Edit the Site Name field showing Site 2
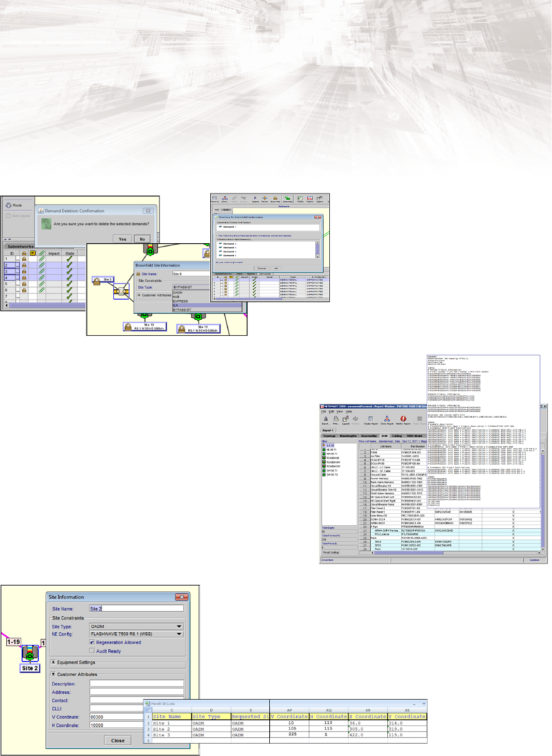This screenshot has height=756, width=552. click(136, 609)
